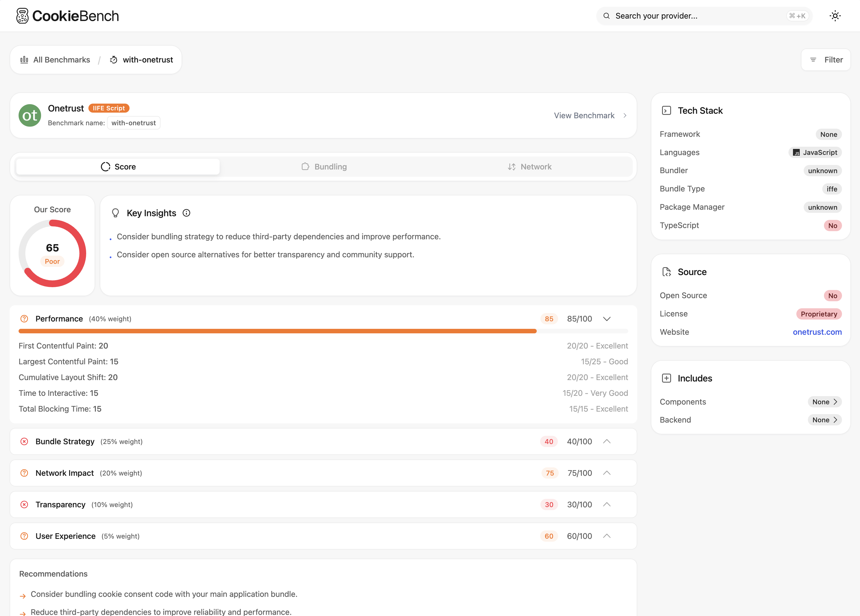Click the score gauge showing 65
This screenshot has width=860, height=616.
52,253
